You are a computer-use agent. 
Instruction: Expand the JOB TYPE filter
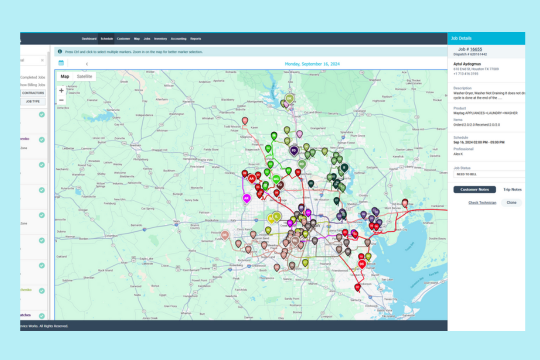pyautogui.click(x=33, y=102)
